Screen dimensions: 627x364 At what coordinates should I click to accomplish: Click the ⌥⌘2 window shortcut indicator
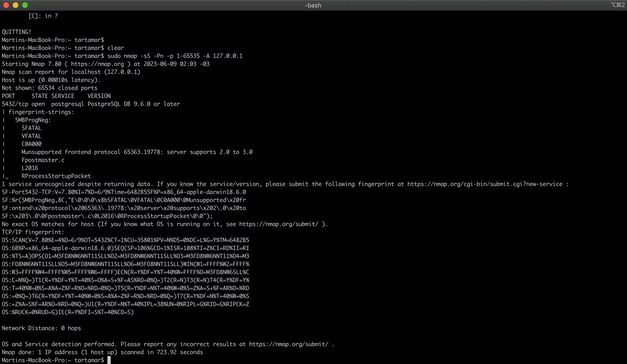[x=617, y=5]
